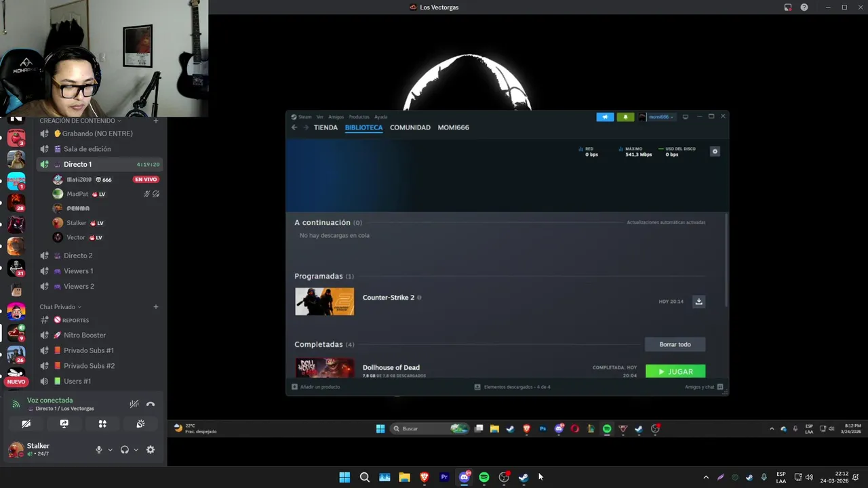Join the Directo 2 voice channel

pos(101,256)
